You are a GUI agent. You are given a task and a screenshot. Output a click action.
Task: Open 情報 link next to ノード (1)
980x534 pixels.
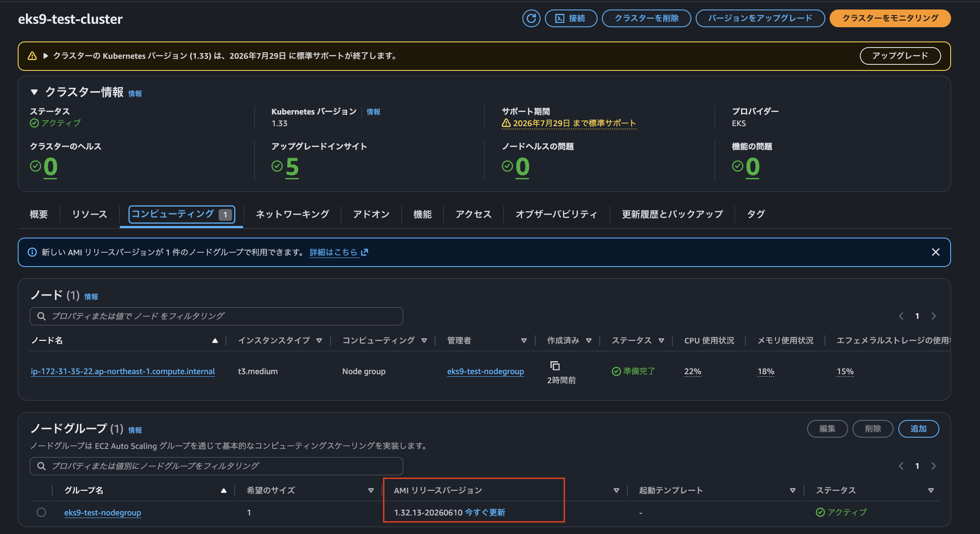[91, 297]
